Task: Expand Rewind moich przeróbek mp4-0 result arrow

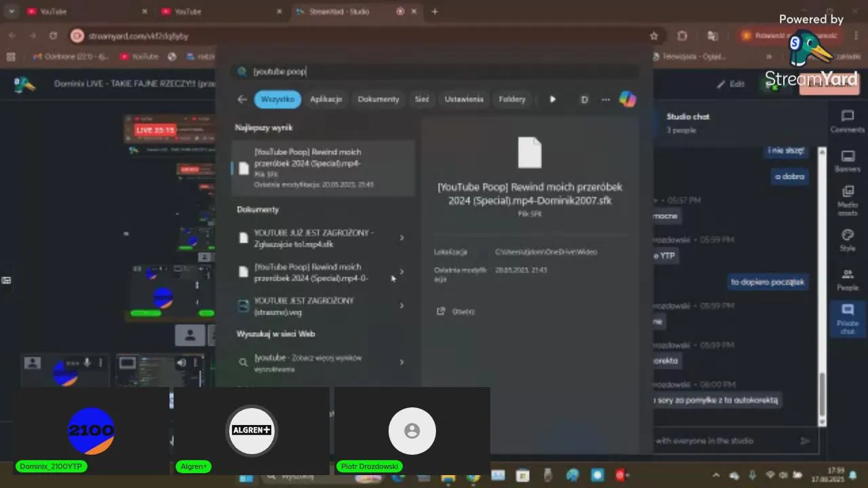Action: tap(401, 272)
